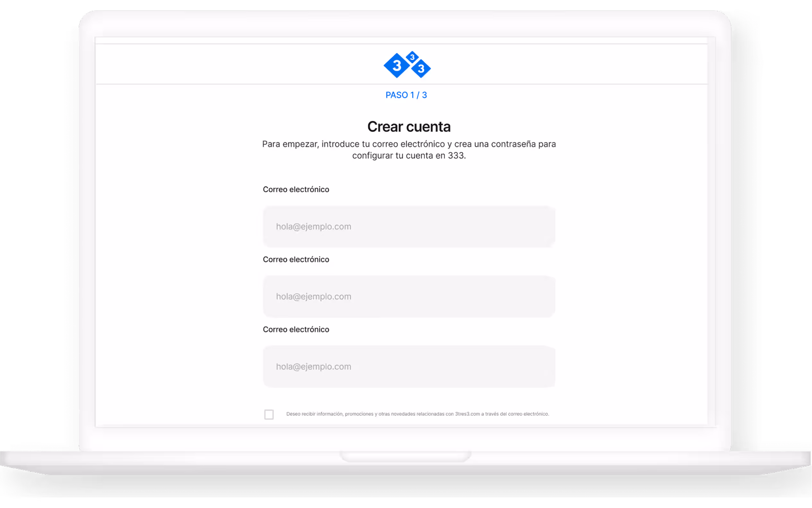812x508 pixels.
Task: Click the PASO 1 / 3 step indicator
Action: (x=406, y=95)
